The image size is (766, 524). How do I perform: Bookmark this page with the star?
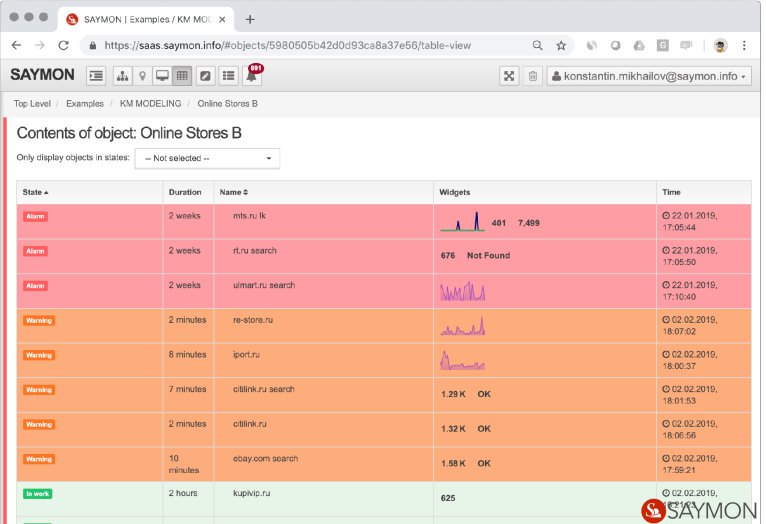[561, 45]
